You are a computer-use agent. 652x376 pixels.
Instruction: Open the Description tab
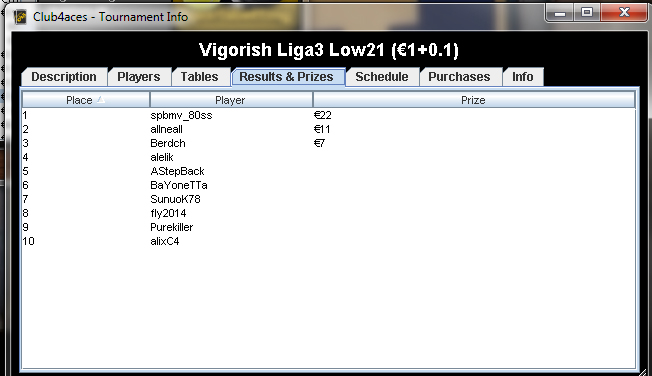pos(64,77)
